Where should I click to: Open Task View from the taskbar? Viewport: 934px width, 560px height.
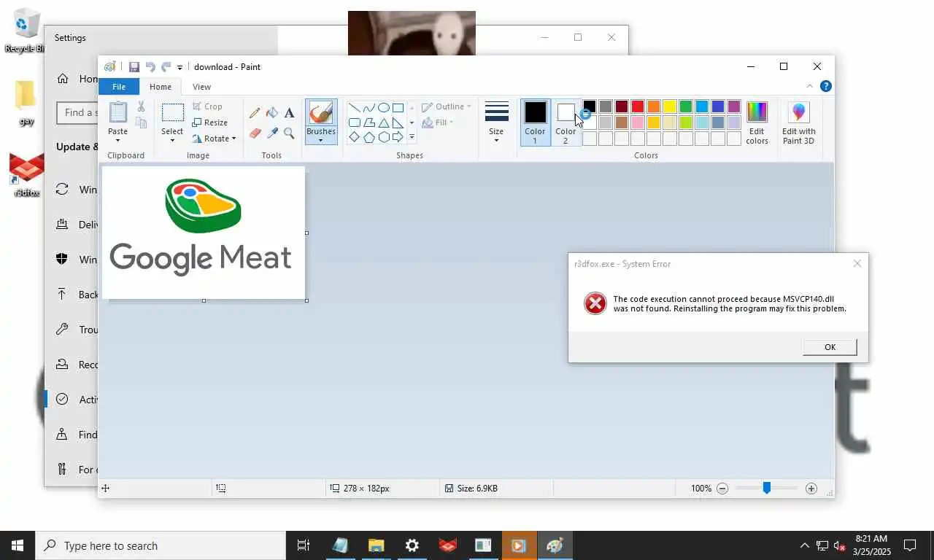[304, 545]
